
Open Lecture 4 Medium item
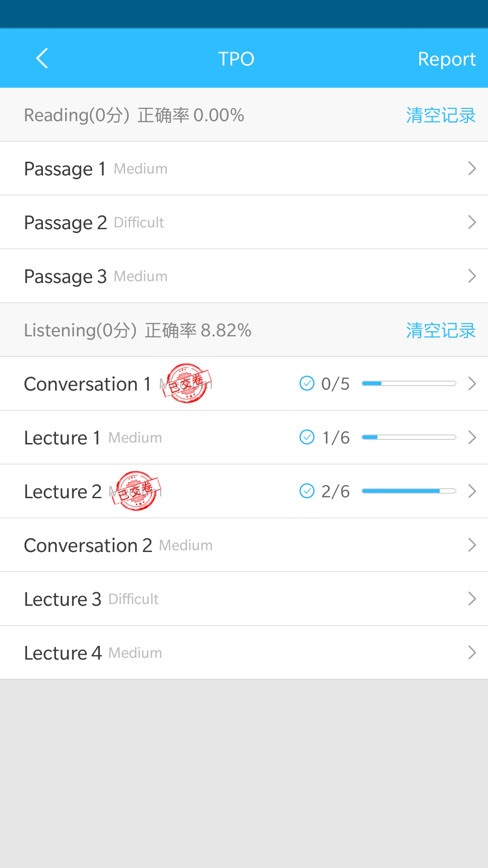[93, 653]
